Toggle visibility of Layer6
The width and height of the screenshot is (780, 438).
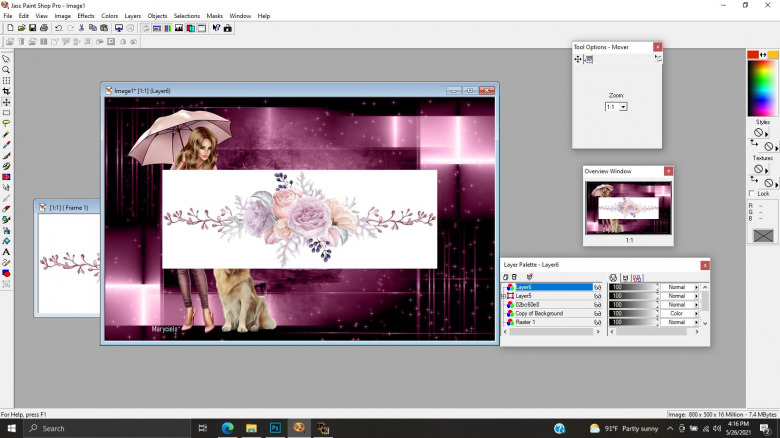coord(597,287)
